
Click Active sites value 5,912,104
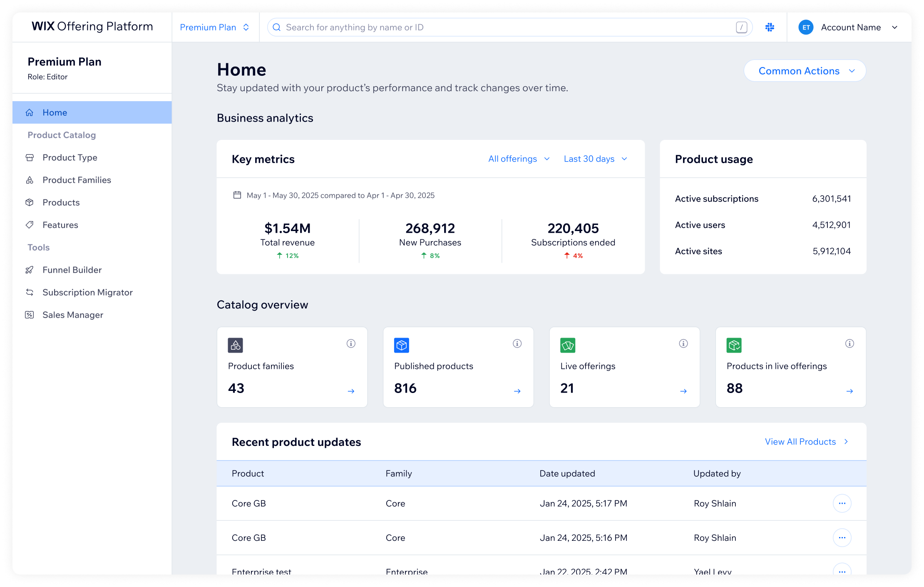tap(832, 251)
